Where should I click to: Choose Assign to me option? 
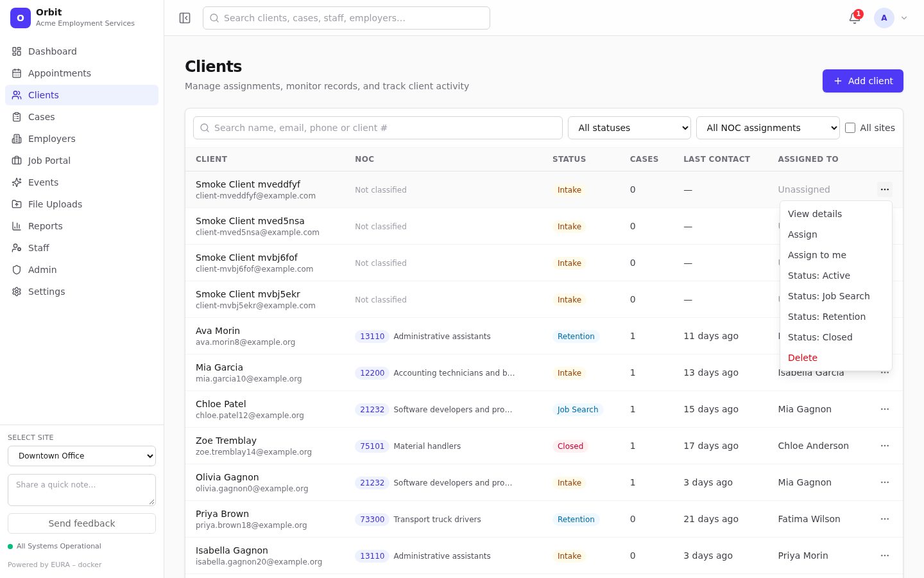pyautogui.click(x=836, y=255)
